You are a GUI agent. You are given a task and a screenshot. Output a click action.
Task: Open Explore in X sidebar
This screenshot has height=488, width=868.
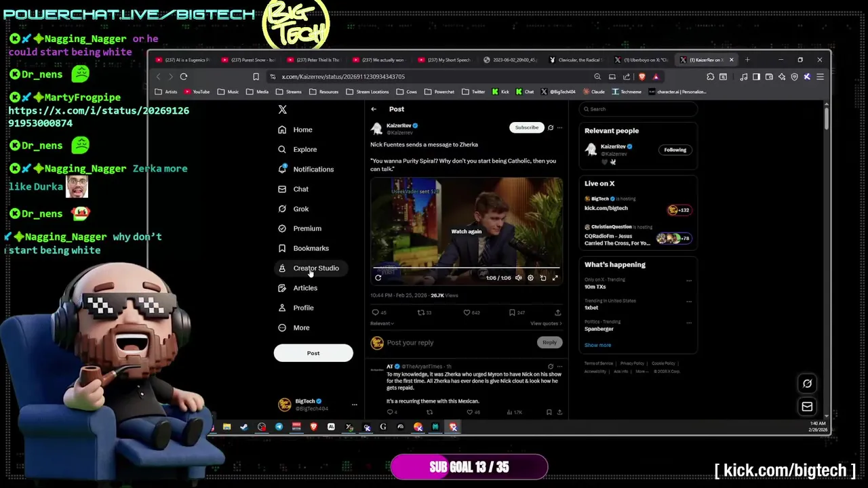coord(297,149)
